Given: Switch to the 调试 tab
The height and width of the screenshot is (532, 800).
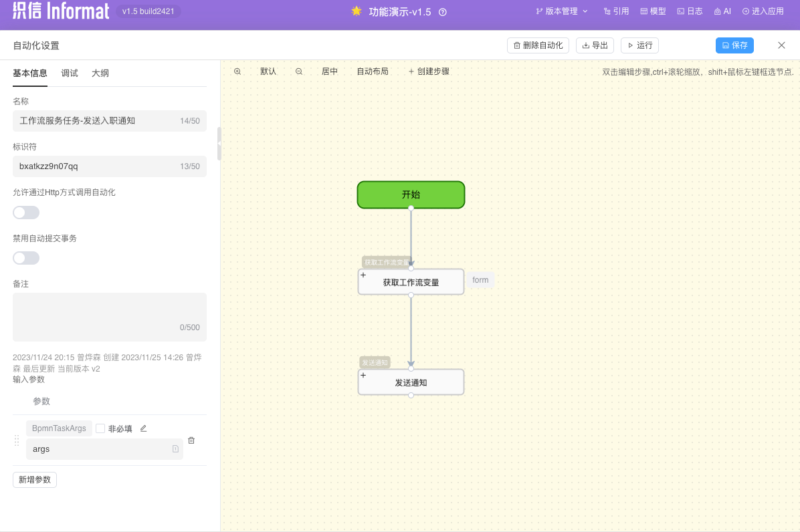Looking at the screenshot, I should 70,74.
